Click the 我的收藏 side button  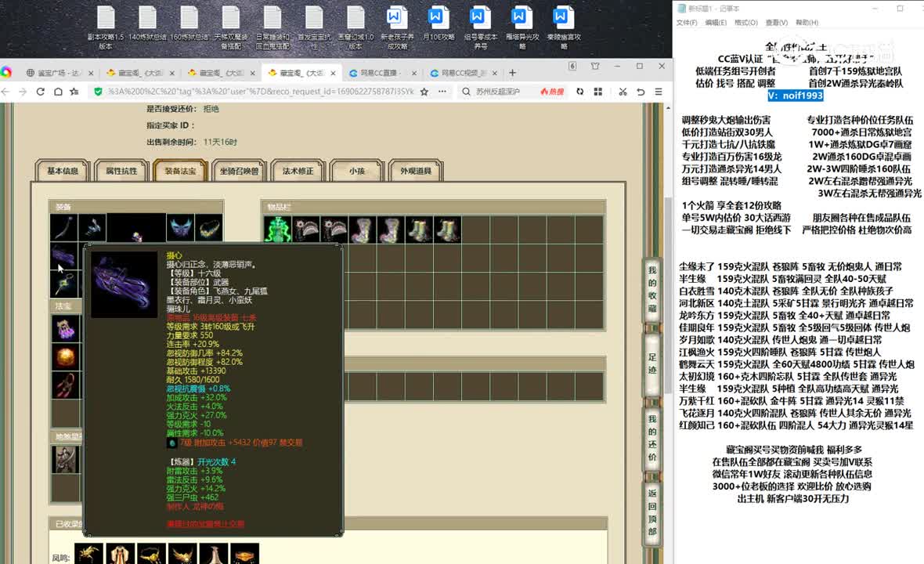(651, 289)
